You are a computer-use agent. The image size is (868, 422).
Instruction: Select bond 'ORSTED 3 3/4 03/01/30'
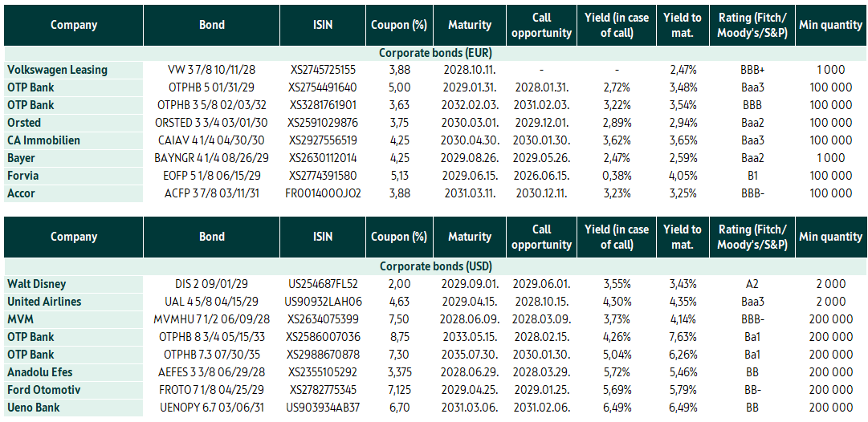211,123
